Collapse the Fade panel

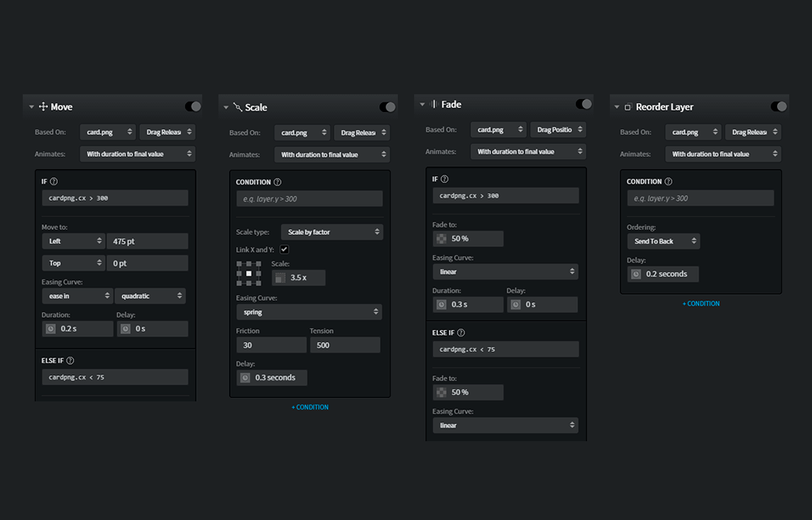tap(422, 105)
